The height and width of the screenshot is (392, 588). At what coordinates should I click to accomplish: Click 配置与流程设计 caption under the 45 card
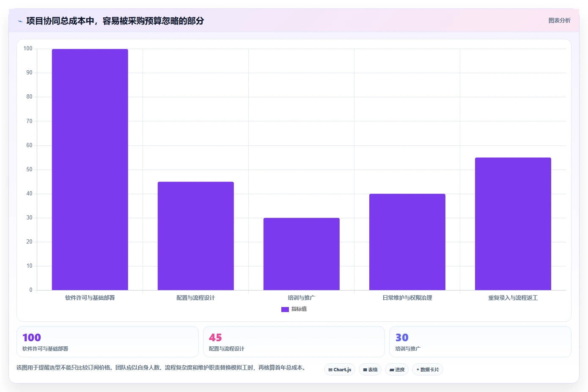coord(226,349)
